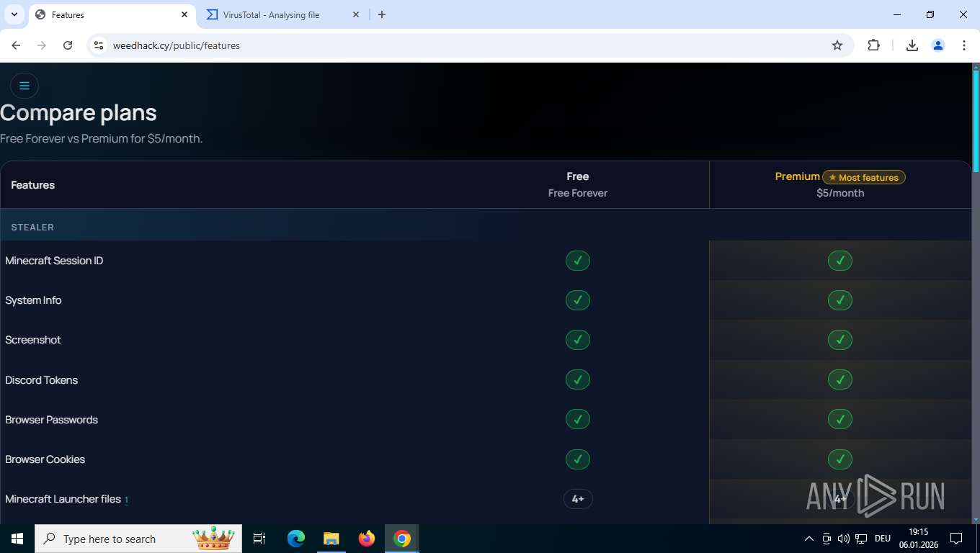Open a new browser tab

[382, 14]
